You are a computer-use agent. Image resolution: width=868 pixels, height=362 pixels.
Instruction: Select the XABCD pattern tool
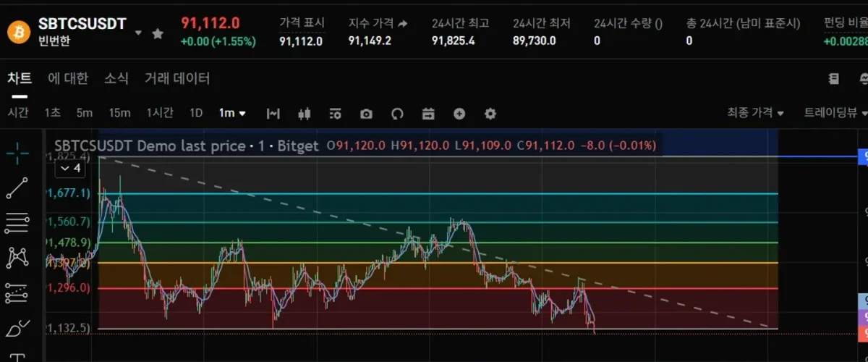pyautogui.click(x=17, y=258)
